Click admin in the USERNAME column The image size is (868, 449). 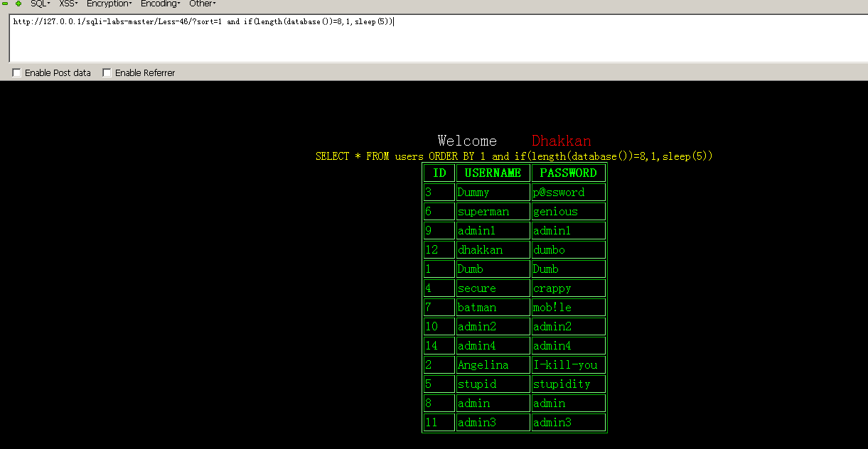coord(493,404)
